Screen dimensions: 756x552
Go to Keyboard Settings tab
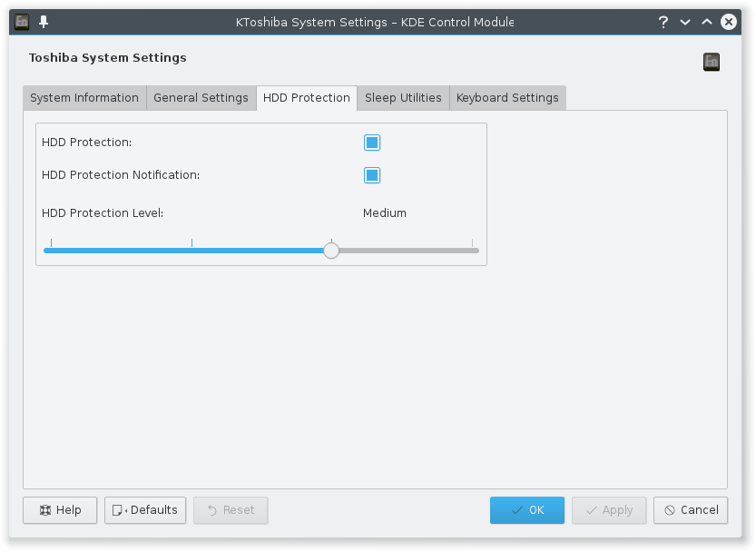coord(507,98)
